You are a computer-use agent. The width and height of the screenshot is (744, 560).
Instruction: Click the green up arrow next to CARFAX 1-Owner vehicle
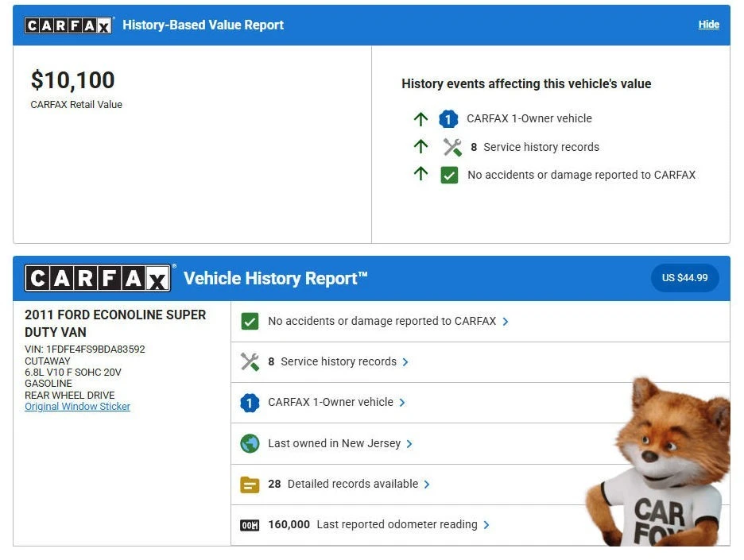click(x=420, y=118)
